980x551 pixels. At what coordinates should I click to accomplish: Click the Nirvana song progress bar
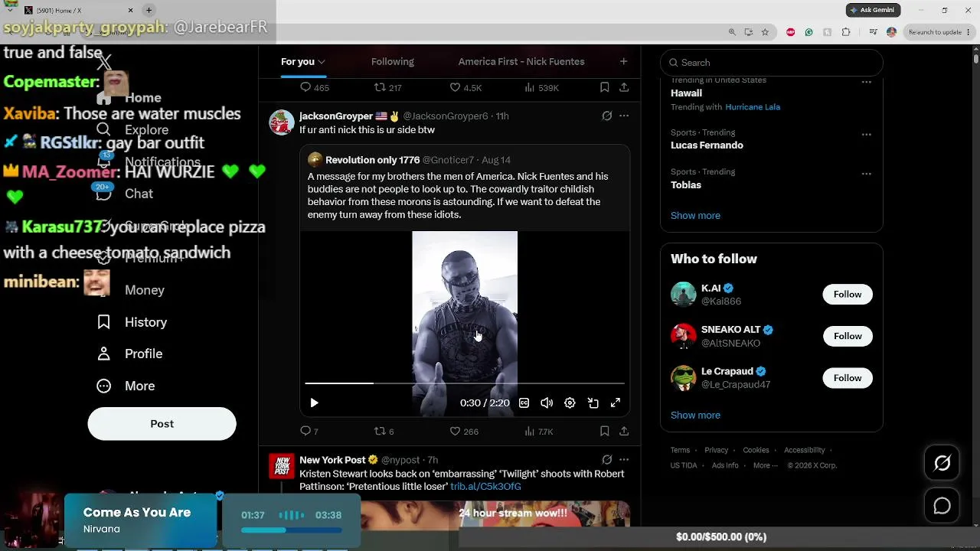click(291, 530)
